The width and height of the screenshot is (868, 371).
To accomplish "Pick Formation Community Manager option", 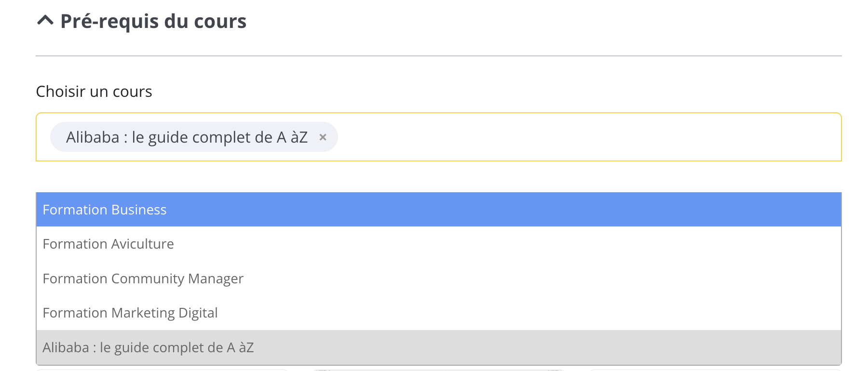I will 143,278.
